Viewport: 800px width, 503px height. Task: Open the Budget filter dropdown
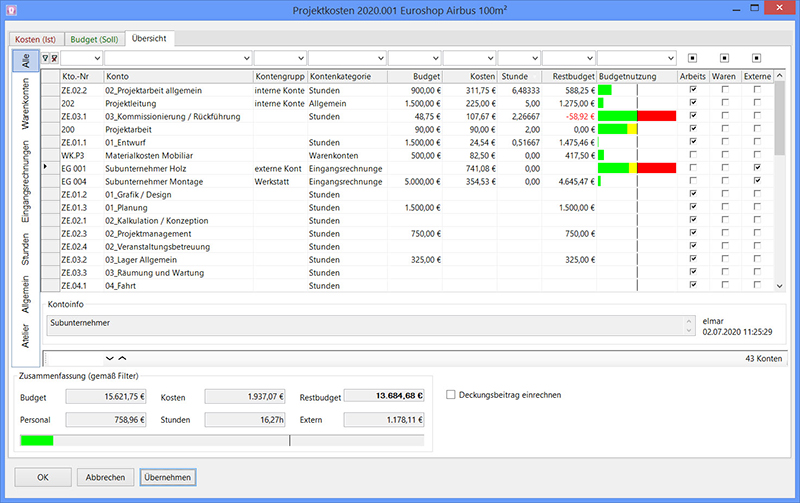pos(435,59)
